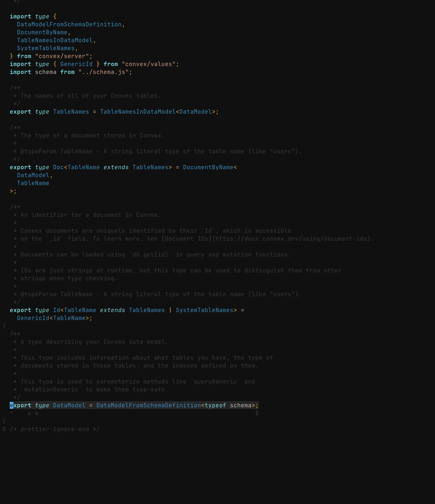Click the "convex/values" string
Screen dimensions: 435x504
point(149,64)
